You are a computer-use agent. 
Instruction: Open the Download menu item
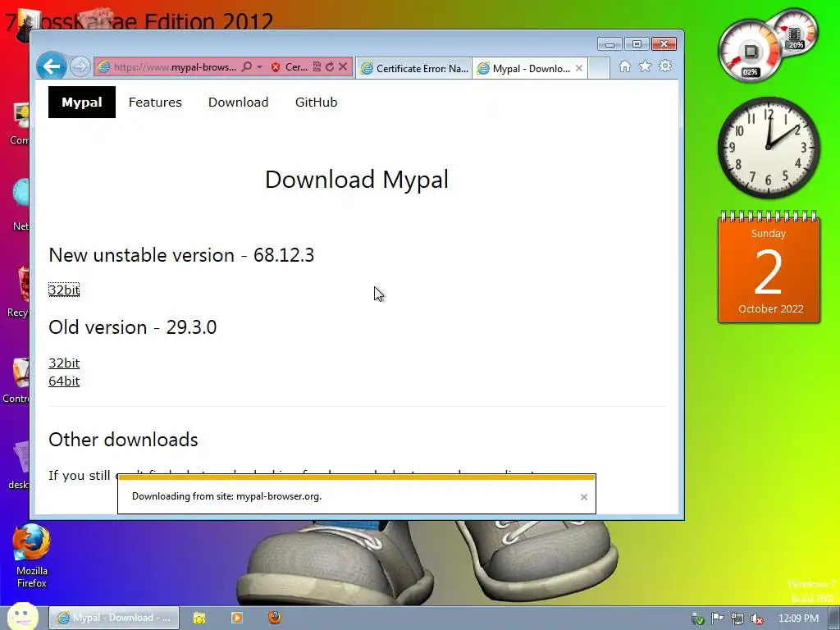(239, 103)
